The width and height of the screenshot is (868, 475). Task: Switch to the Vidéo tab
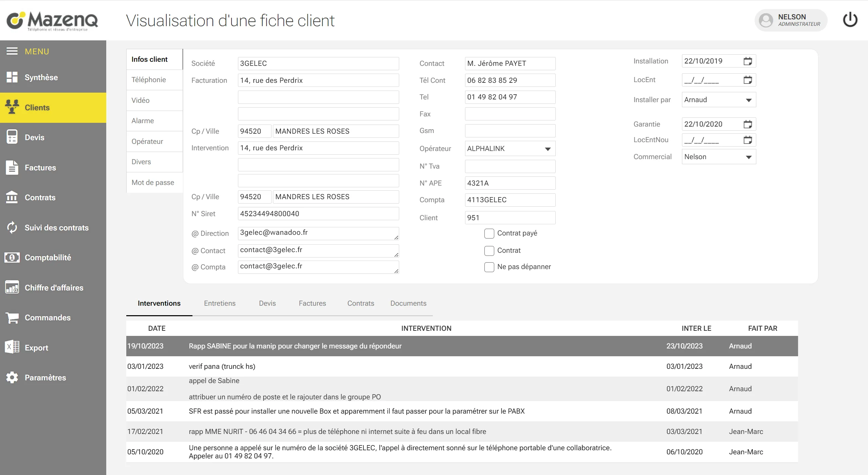154,100
